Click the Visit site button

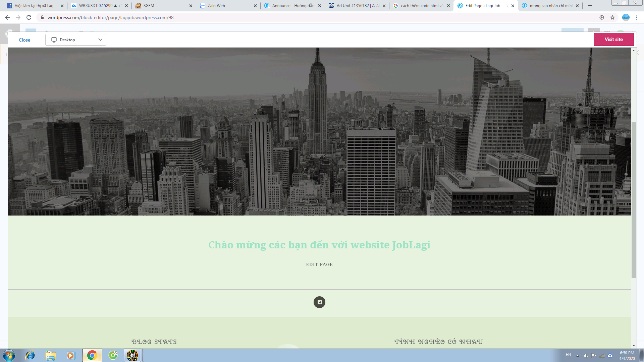(613, 39)
